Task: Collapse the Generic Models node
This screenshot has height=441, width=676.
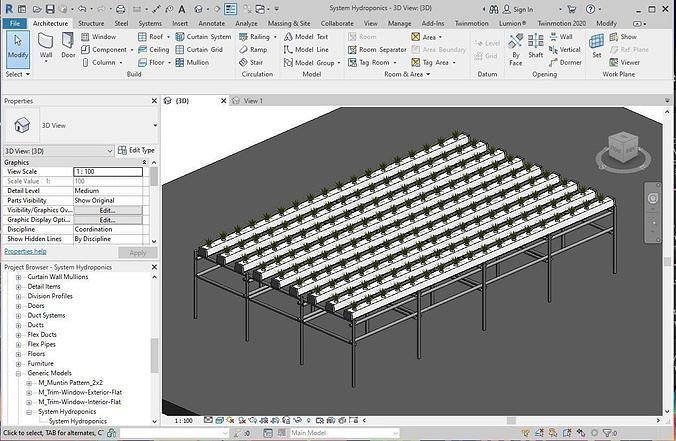Action: click(19, 373)
